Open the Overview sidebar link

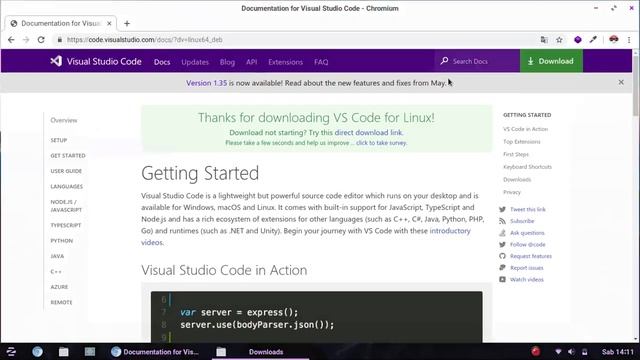click(x=64, y=120)
